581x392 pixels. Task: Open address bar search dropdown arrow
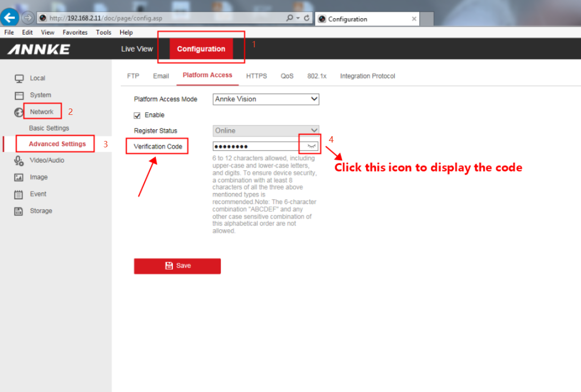coord(298,18)
